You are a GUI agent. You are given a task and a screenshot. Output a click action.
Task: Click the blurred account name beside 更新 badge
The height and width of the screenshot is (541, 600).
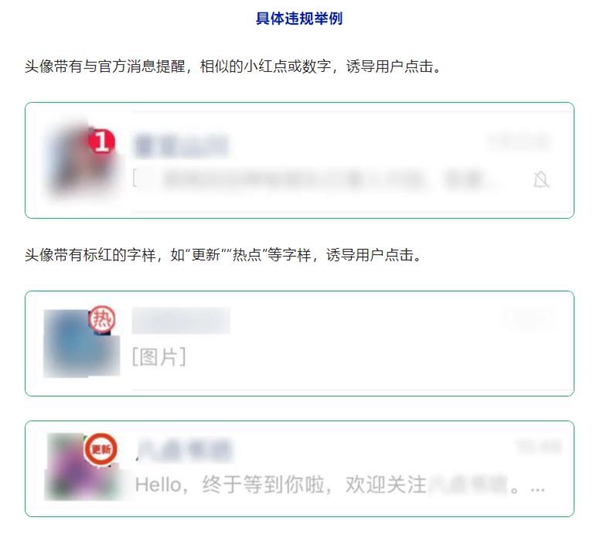185,450
